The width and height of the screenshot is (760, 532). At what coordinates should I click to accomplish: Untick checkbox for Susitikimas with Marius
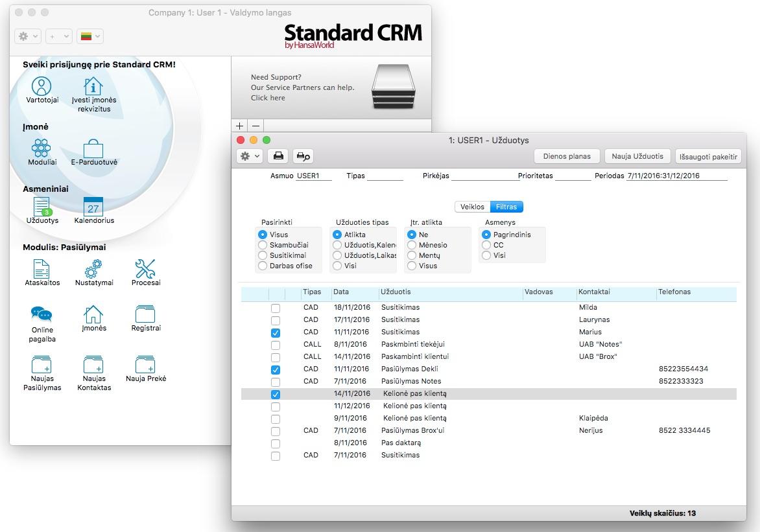coord(276,332)
